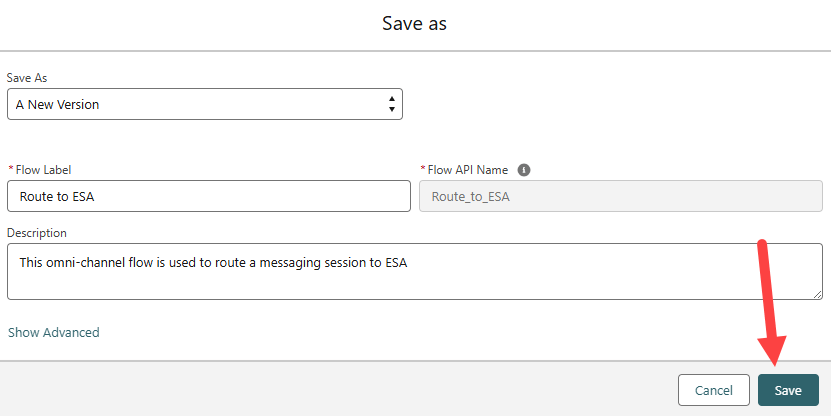
Task: Click the Flow API Name info icon
Action: tap(524, 170)
